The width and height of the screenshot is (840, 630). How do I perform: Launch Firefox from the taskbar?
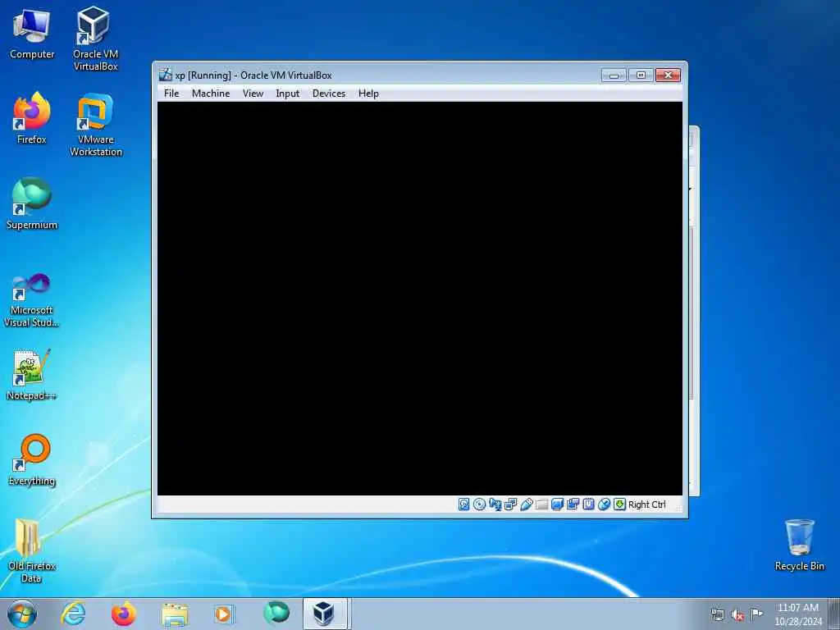coord(124,614)
